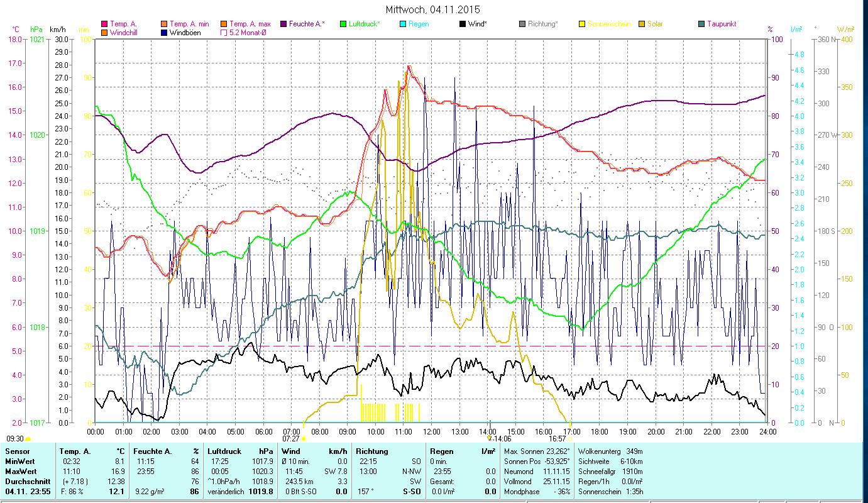Viewport: 868px width, 503px height.
Task: Click the Sensor header in data table
Action: 17,451
